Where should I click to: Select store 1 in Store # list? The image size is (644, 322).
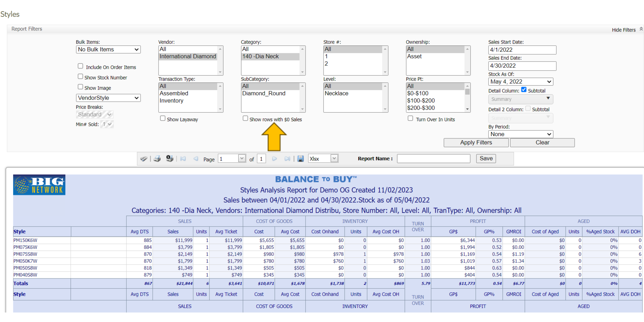pyautogui.click(x=353, y=56)
